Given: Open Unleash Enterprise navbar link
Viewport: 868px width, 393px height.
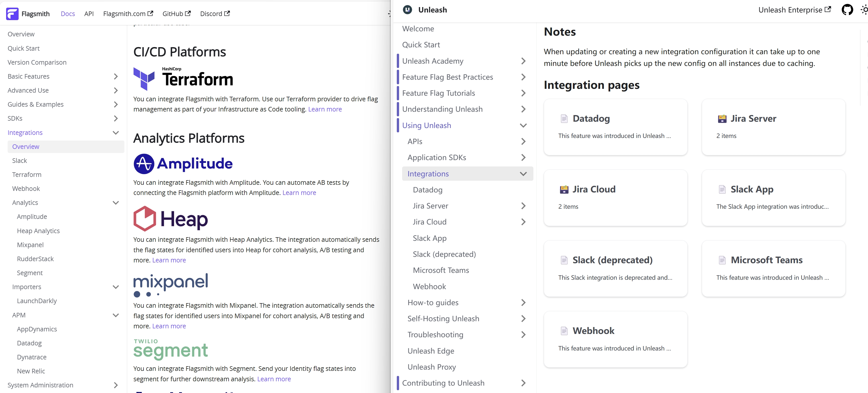Looking at the screenshot, I should coord(795,10).
